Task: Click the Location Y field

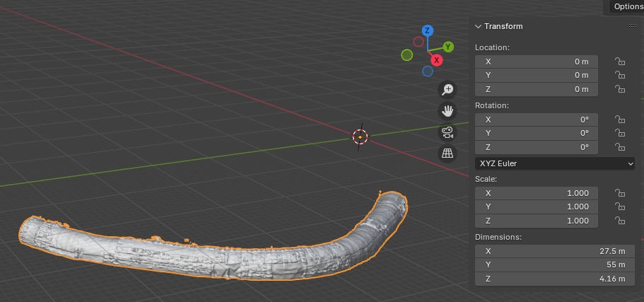Action: pos(537,75)
